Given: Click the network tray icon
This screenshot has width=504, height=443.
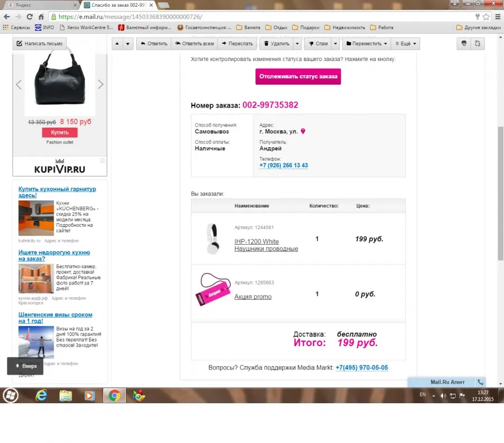Looking at the screenshot, I should click(x=452, y=395).
